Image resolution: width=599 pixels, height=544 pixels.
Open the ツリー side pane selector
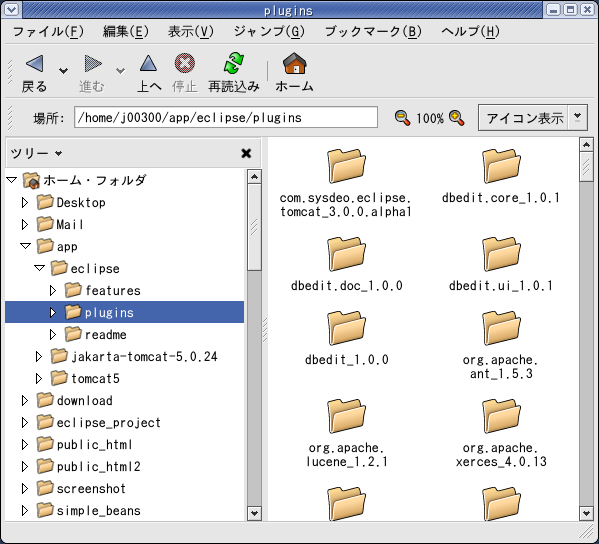[x=36, y=153]
